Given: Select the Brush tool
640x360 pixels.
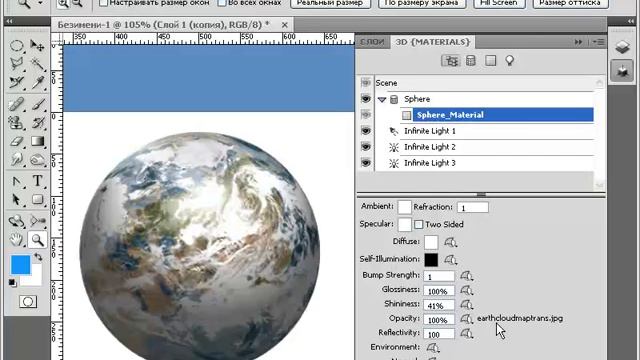Looking at the screenshot, I should click(x=38, y=105).
